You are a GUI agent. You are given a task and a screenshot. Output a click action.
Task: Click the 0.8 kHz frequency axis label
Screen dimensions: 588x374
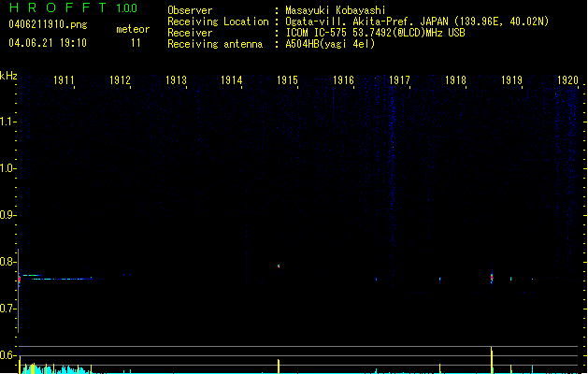point(7,262)
